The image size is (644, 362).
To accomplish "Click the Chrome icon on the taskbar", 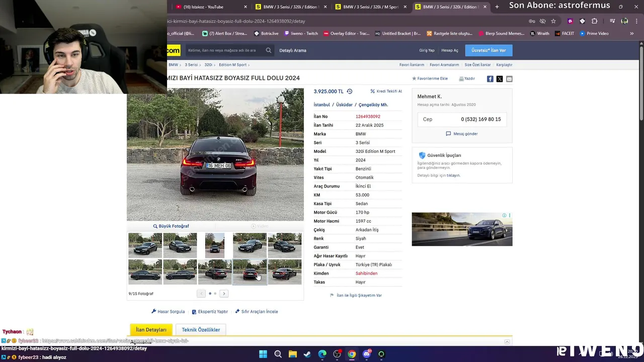I will pyautogui.click(x=352, y=354).
